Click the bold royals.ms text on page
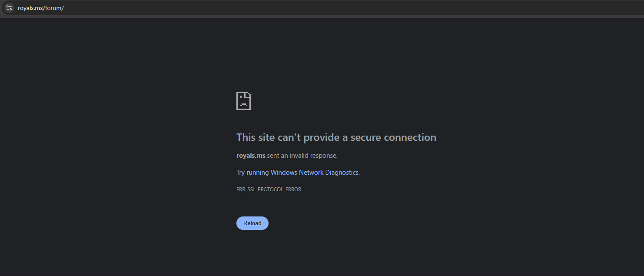Image resolution: width=644 pixels, height=276 pixels. (251, 156)
